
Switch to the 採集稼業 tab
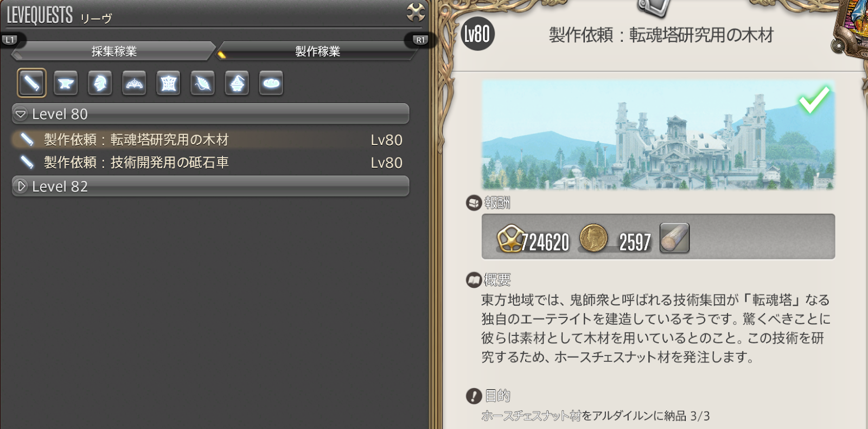114,51
